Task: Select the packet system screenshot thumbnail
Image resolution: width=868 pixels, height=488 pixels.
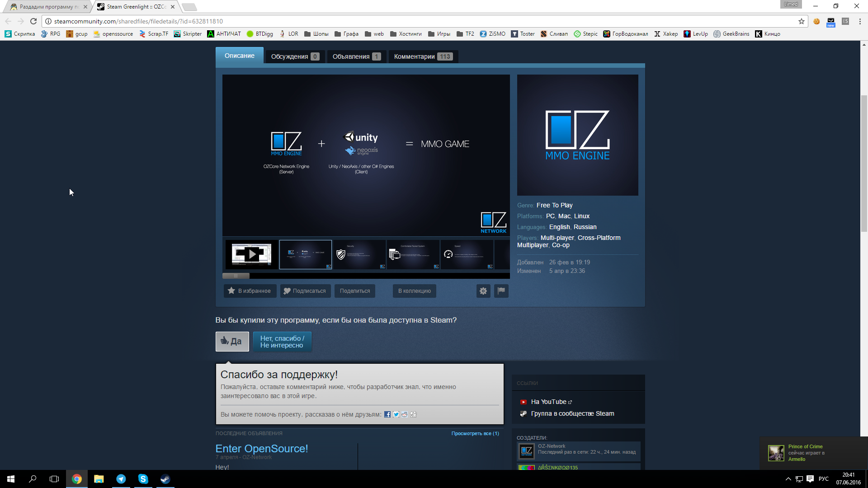Action: pyautogui.click(x=413, y=254)
